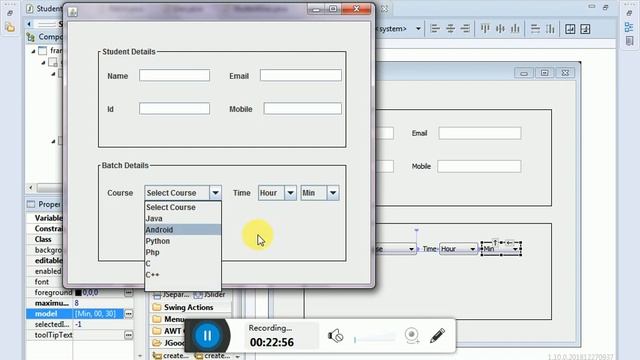Collapse the Course combo box arrow
The width and height of the screenshot is (640, 360).
(216, 193)
